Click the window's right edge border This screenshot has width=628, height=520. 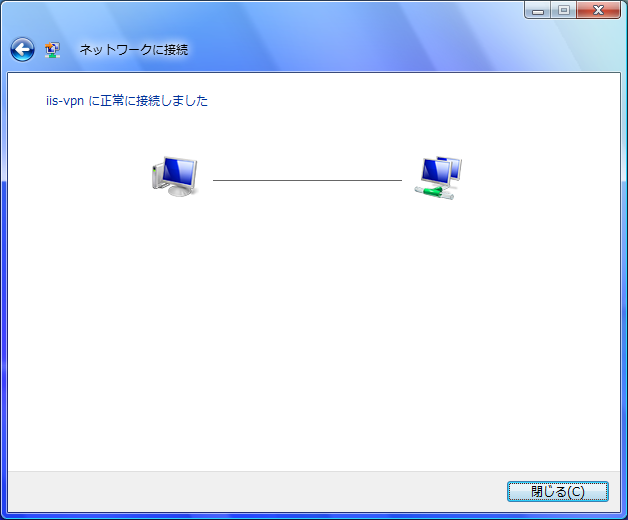click(624, 280)
